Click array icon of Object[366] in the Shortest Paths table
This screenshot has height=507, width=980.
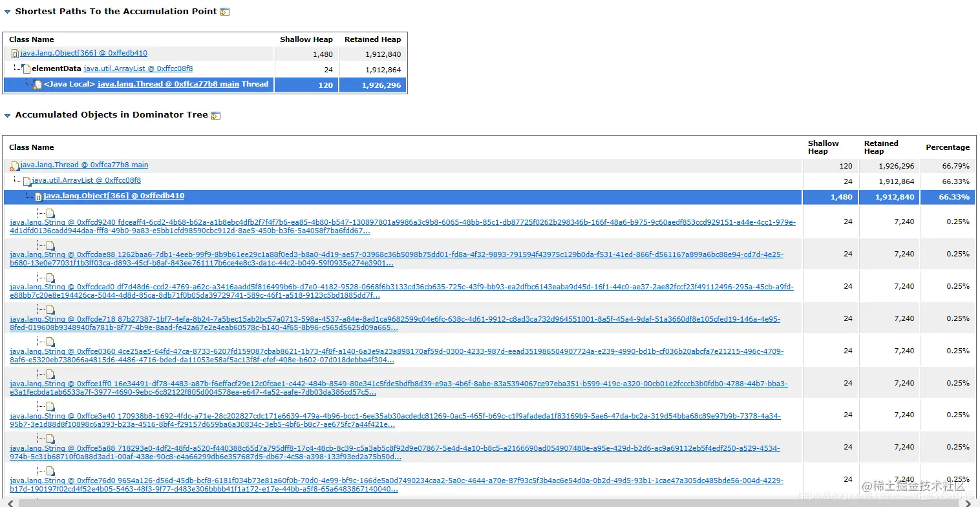[15, 54]
